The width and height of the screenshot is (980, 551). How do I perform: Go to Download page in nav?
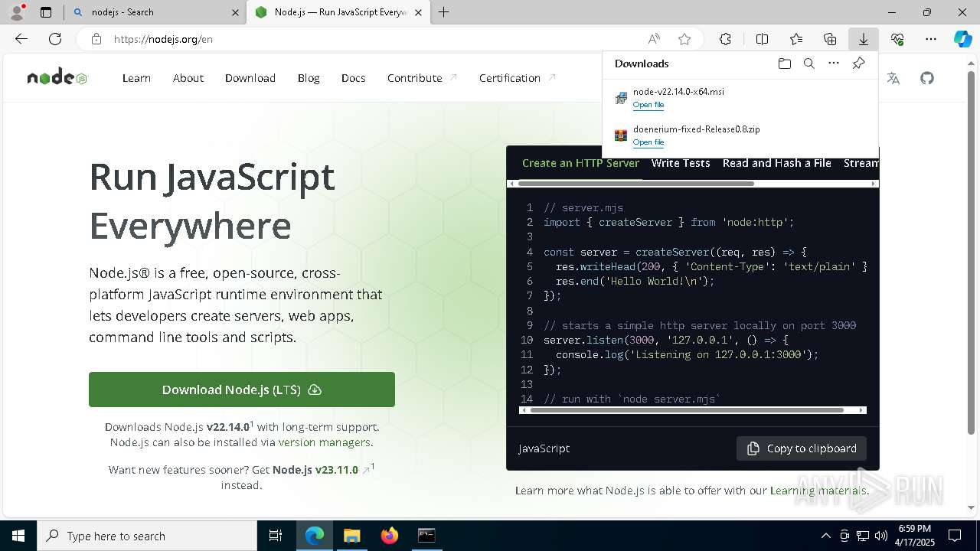click(250, 78)
